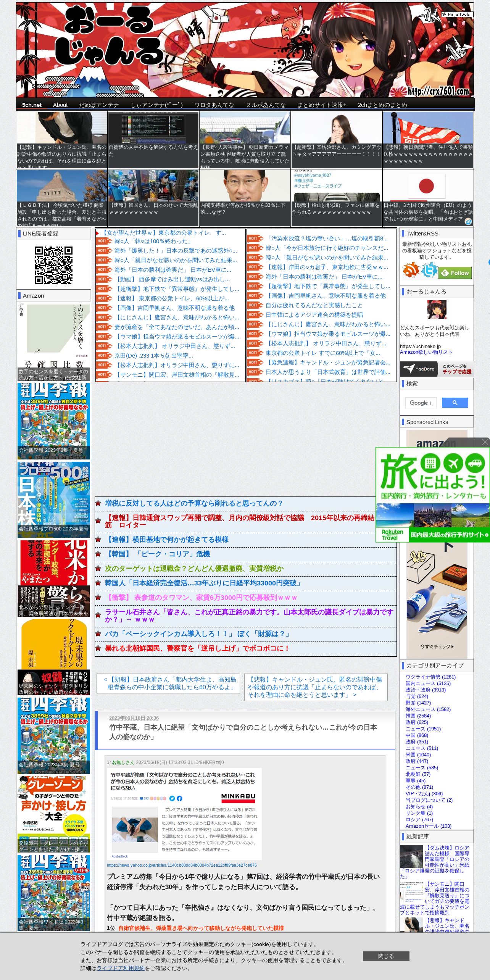Click the green Feedly Follow button
The width and height of the screenshot is (490, 980).
coord(455,273)
